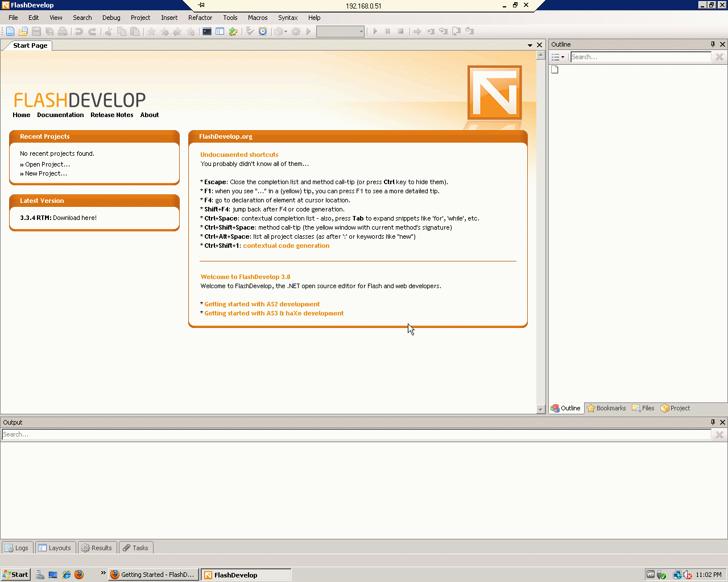The height and width of the screenshot is (582, 728).
Task: Switch to the Results tab
Action: (x=97, y=548)
